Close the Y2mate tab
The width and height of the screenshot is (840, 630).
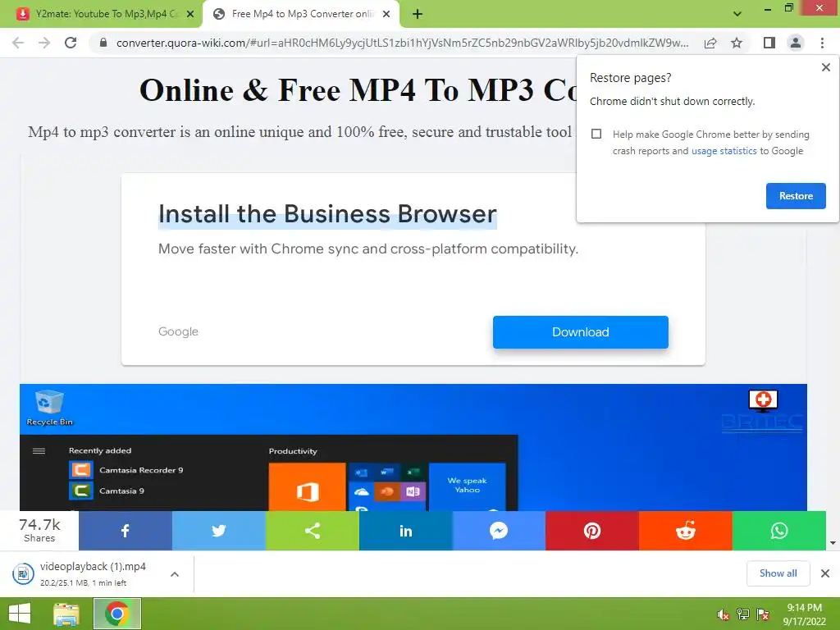(x=189, y=14)
